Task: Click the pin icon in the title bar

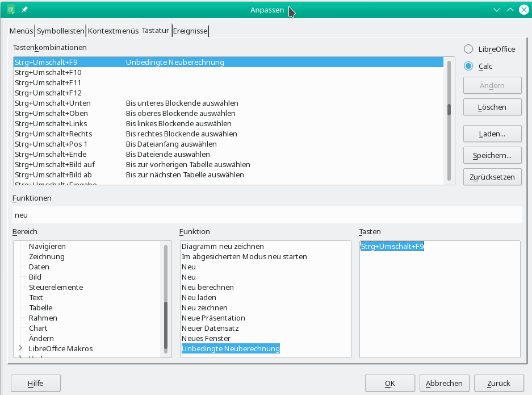Action: [x=24, y=10]
